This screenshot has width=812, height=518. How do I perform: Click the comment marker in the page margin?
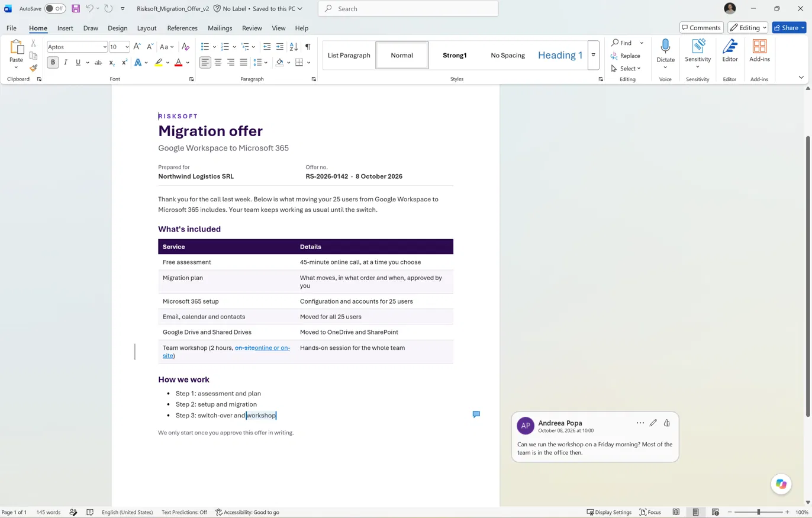[x=476, y=414]
